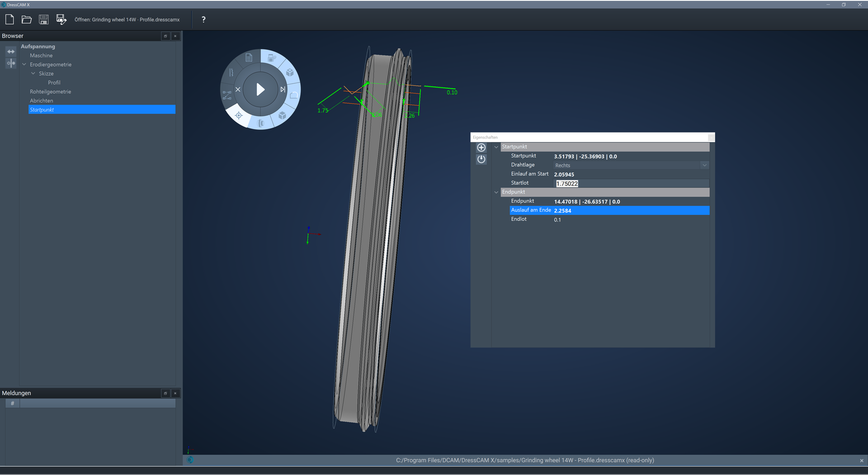The height and width of the screenshot is (475, 868).
Task: Click the open folder icon in toolbar
Action: (27, 19)
